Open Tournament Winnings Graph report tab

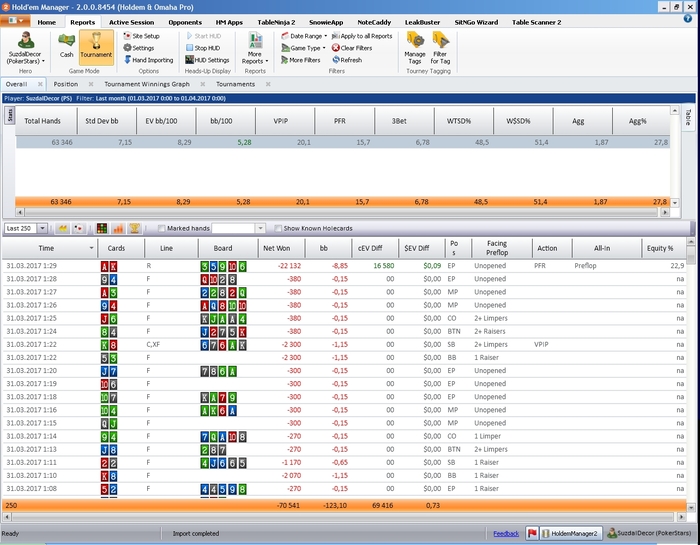click(147, 84)
